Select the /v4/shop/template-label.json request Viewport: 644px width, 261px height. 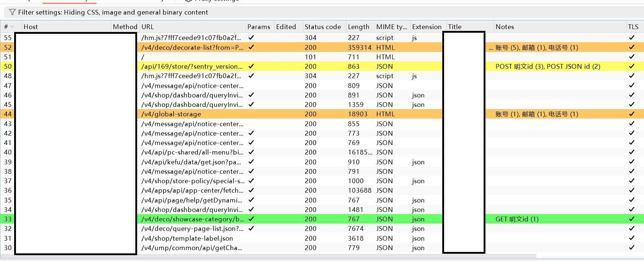point(187,238)
